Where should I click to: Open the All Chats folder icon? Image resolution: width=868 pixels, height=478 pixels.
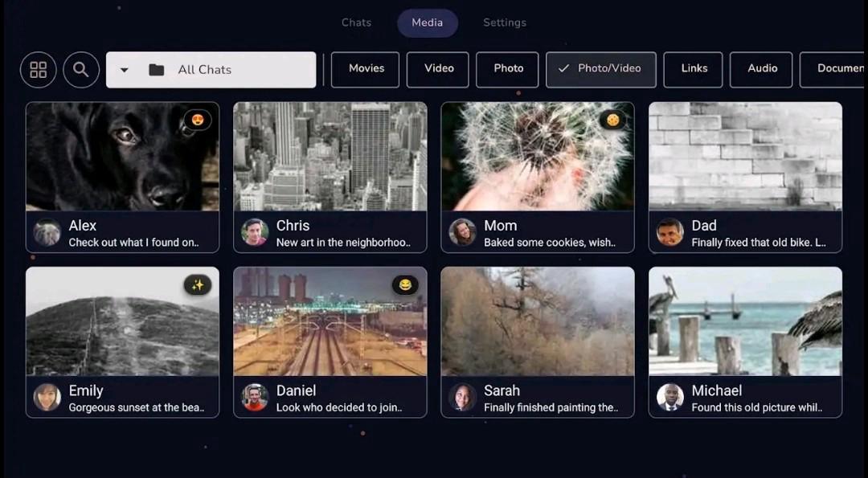pos(155,70)
